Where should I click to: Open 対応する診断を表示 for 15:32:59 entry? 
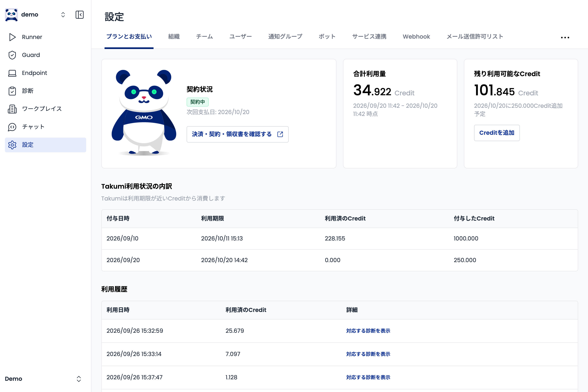click(x=368, y=331)
